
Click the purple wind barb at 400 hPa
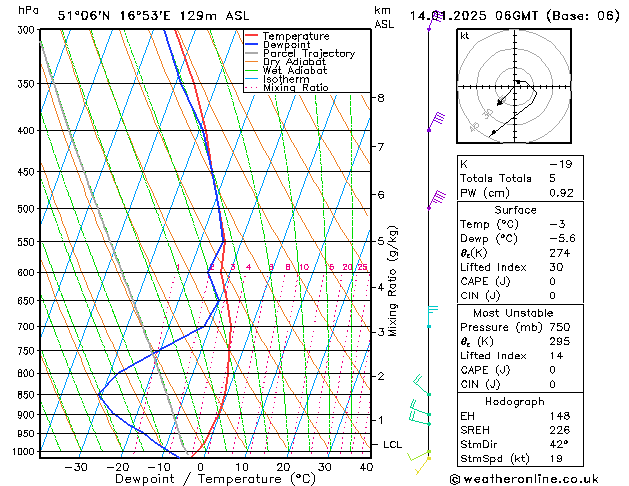(436, 122)
